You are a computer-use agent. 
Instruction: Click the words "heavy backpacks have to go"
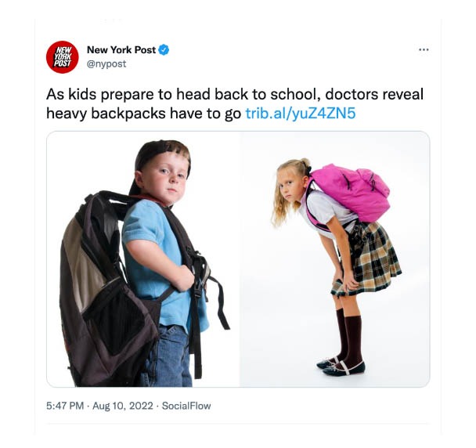143,114
